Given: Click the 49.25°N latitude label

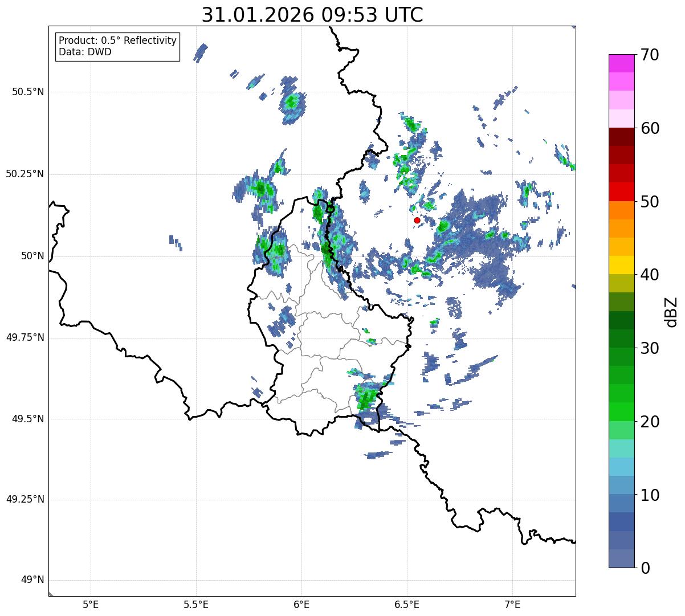Looking at the screenshot, I should click(25, 499).
